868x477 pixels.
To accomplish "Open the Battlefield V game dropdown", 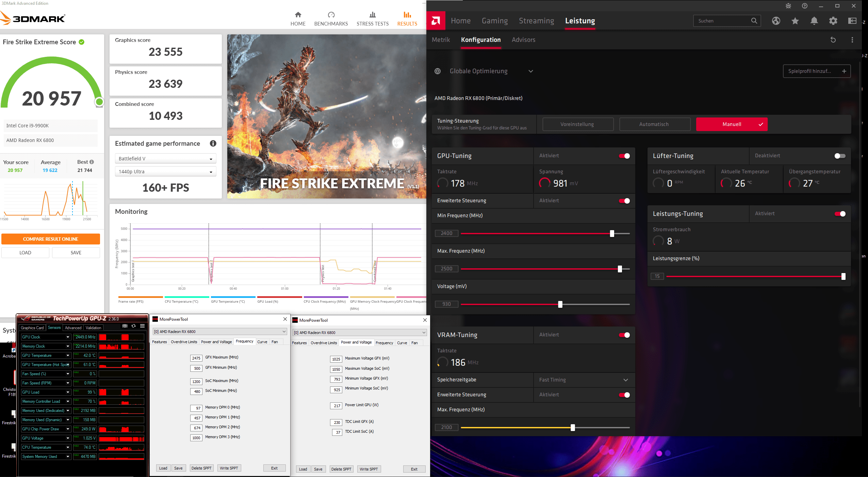I will pyautogui.click(x=165, y=159).
